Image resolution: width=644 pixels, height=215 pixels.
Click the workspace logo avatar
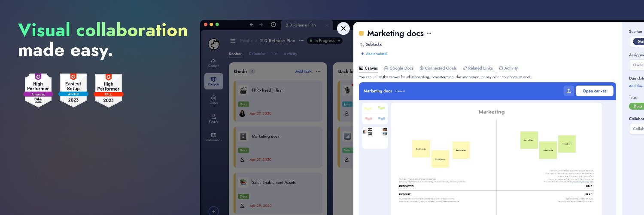coord(213,44)
